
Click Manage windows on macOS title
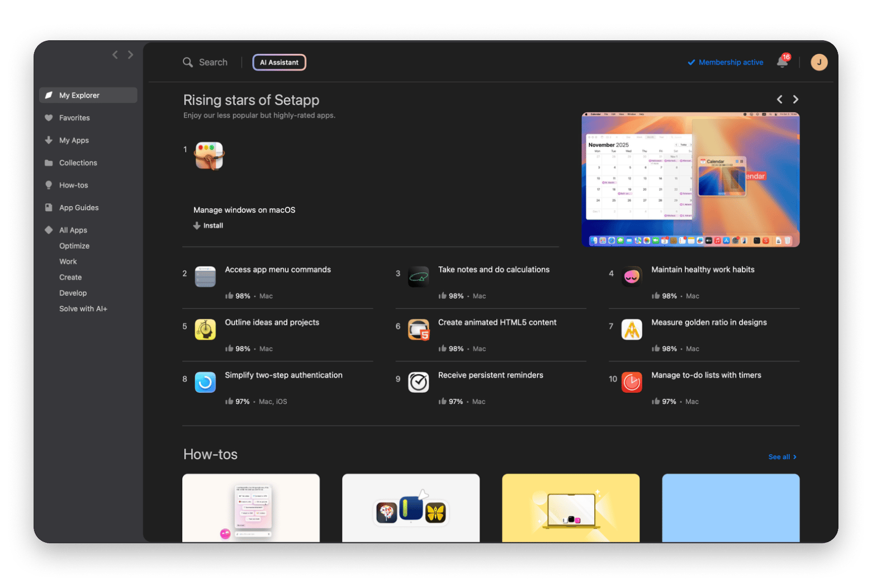coord(244,210)
